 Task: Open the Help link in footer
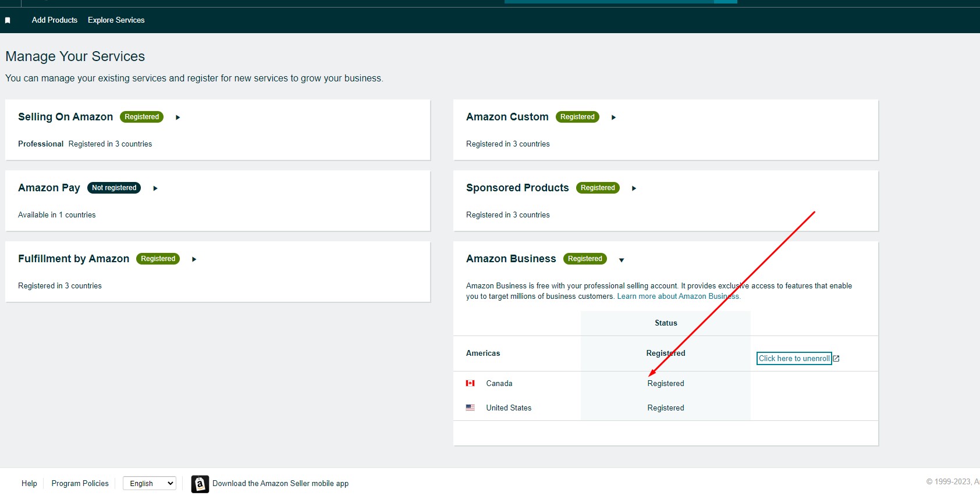[29, 484]
